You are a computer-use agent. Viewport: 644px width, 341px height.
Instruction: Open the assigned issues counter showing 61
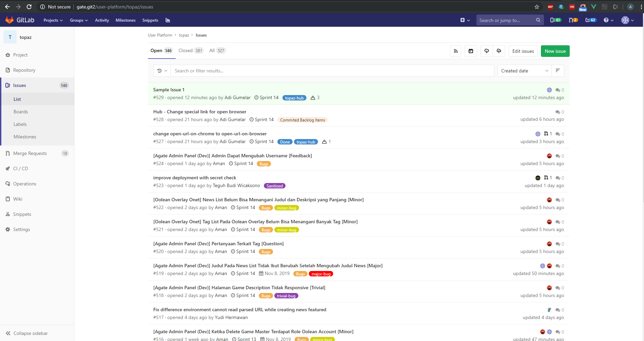[555, 20]
